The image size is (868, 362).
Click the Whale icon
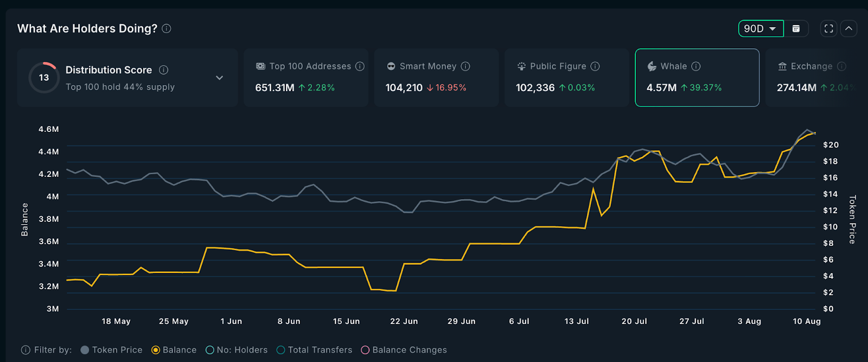pos(652,66)
